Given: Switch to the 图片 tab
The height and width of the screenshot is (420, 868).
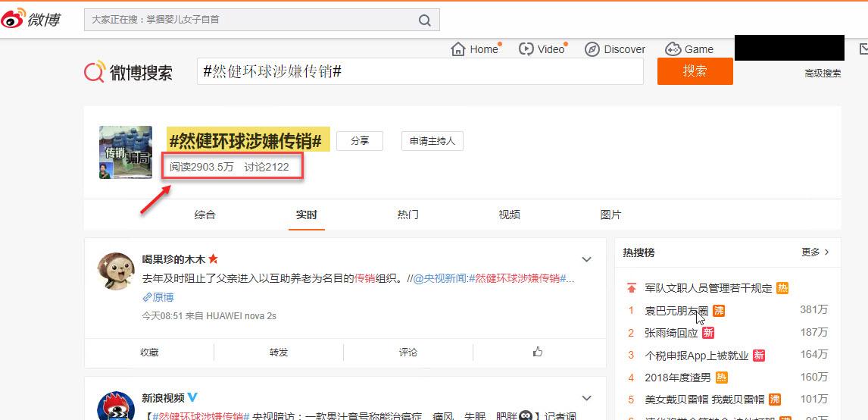Looking at the screenshot, I should tap(610, 215).
